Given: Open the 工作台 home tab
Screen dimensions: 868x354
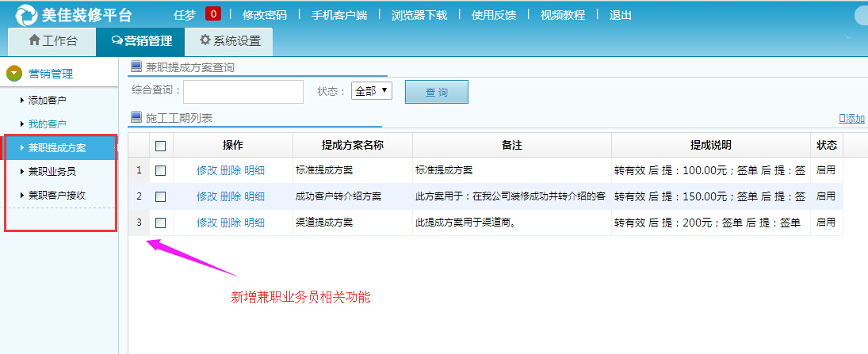Looking at the screenshot, I should [52, 41].
